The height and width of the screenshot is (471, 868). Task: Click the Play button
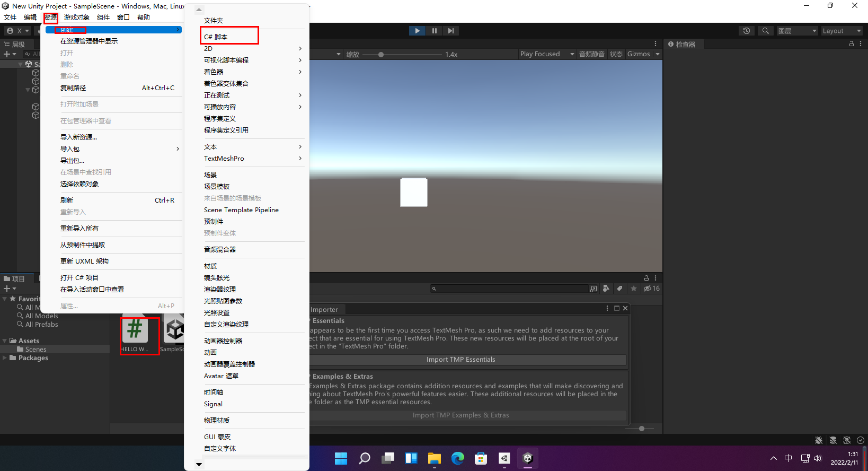(417, 31)
